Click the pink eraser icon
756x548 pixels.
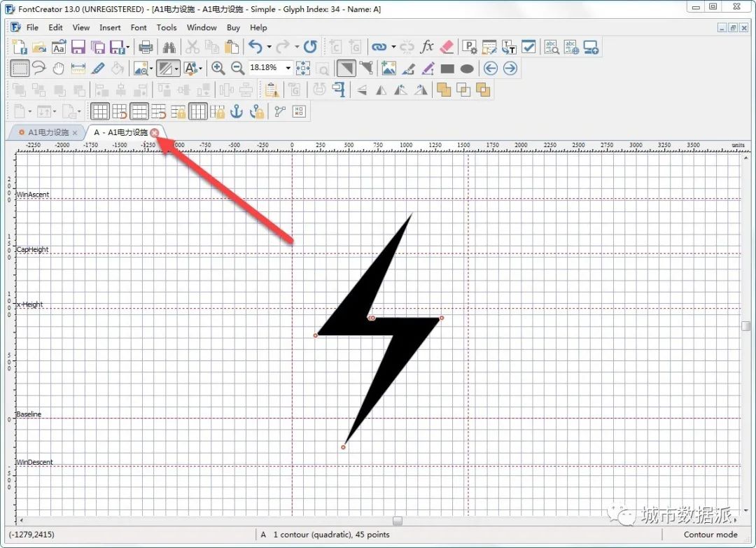(x=447, y=47)
